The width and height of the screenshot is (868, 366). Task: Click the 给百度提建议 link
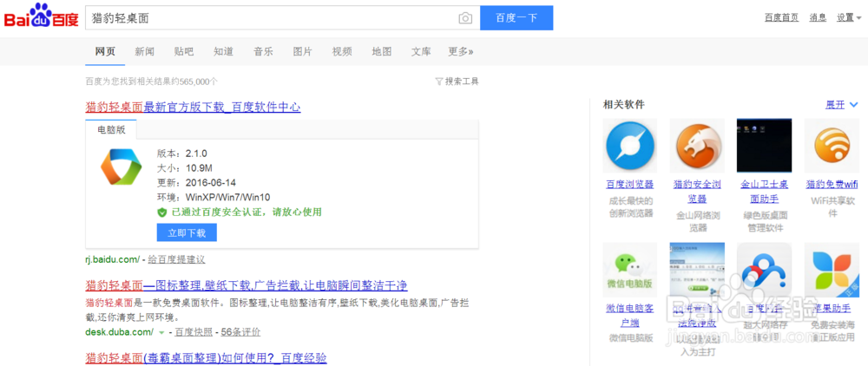click(176, 259)
